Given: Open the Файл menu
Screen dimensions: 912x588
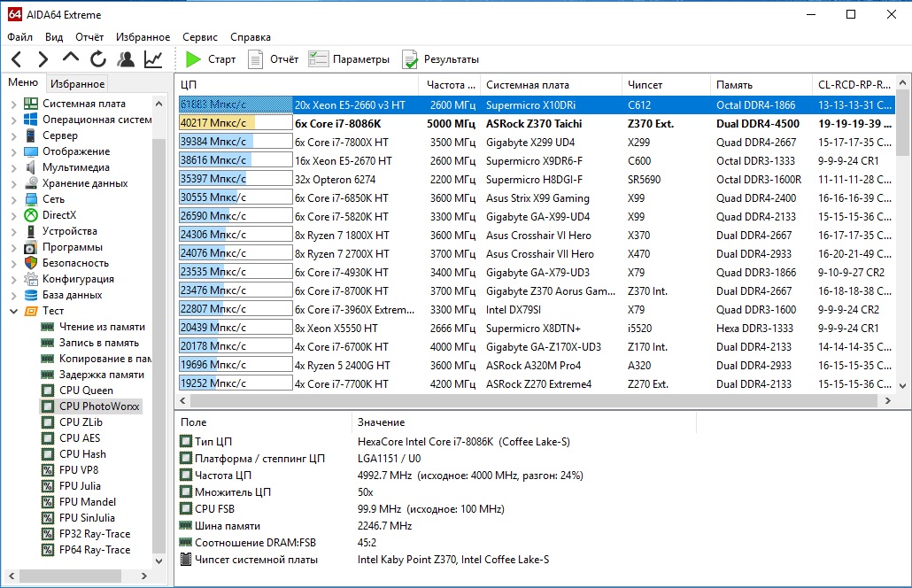Looking at the screenshot, I should pos(19,37).
